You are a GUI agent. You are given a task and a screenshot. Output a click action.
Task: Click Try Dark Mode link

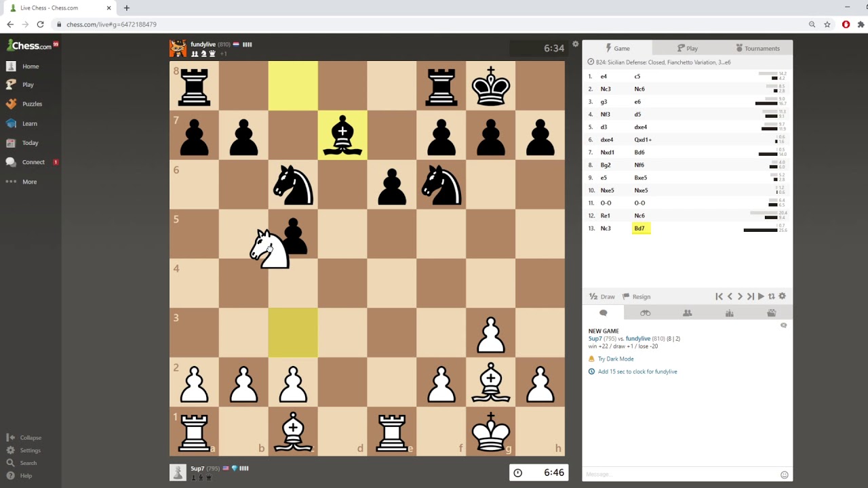click(616, 359)
